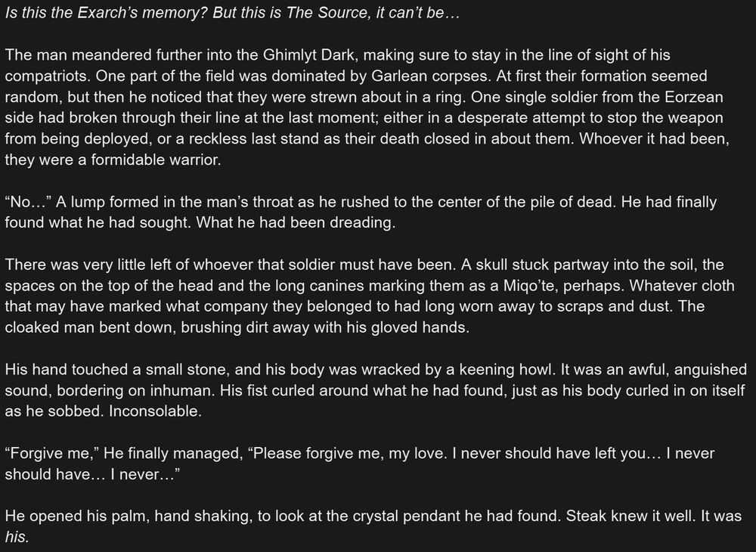Click the phrase "scraps and dust"
The width and height of the screenshot is (756, 552).
615,306
